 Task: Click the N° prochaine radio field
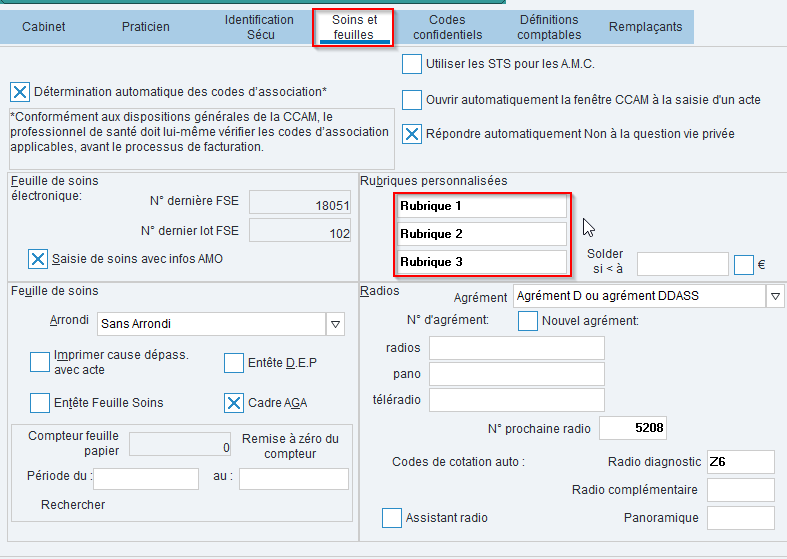[632, 428]
